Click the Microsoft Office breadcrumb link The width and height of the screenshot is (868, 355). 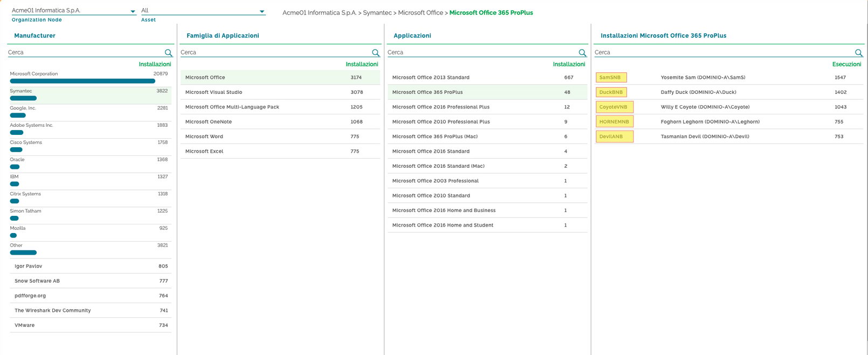pos(421,12)
